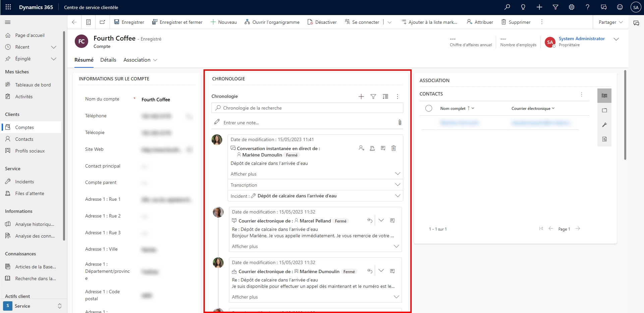The image size is (644, 313).
Task: Open the advanced filter funnel in header
Action: tap(555, 7)
